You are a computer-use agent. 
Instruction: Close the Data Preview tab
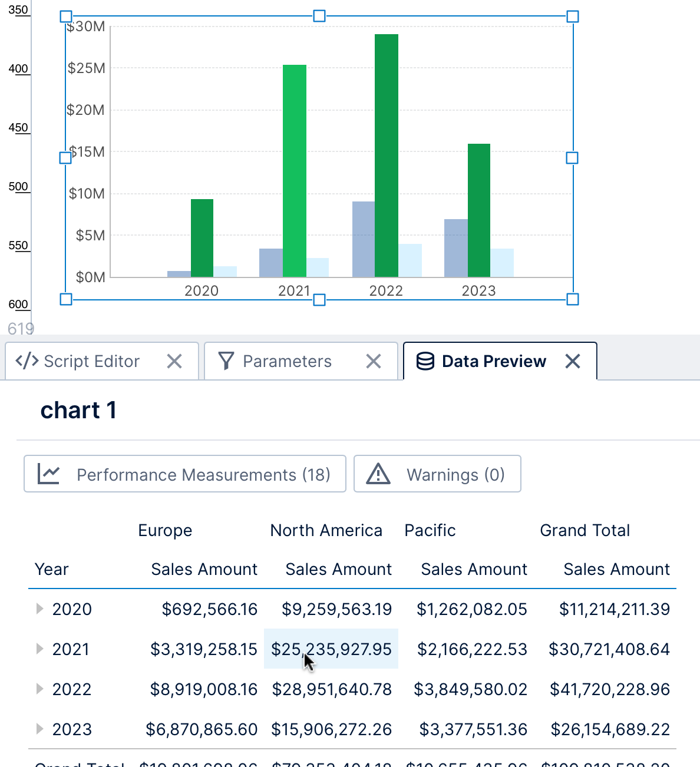[572, 361]
